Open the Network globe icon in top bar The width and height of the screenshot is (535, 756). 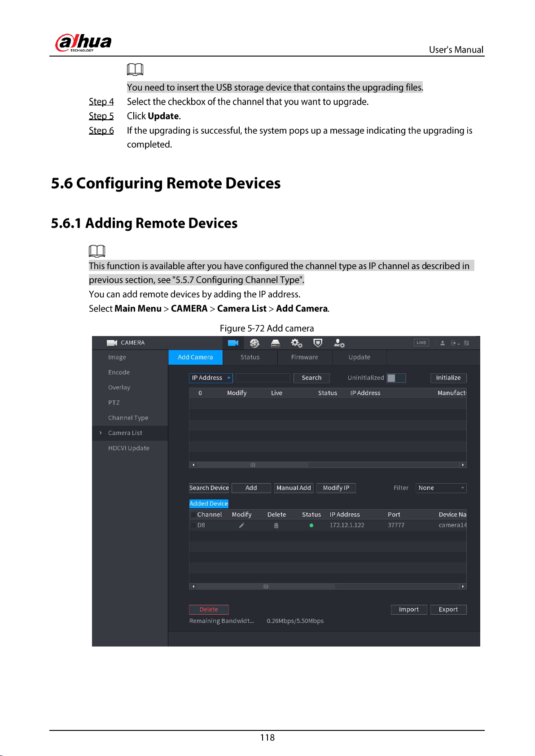click(254, 343)
